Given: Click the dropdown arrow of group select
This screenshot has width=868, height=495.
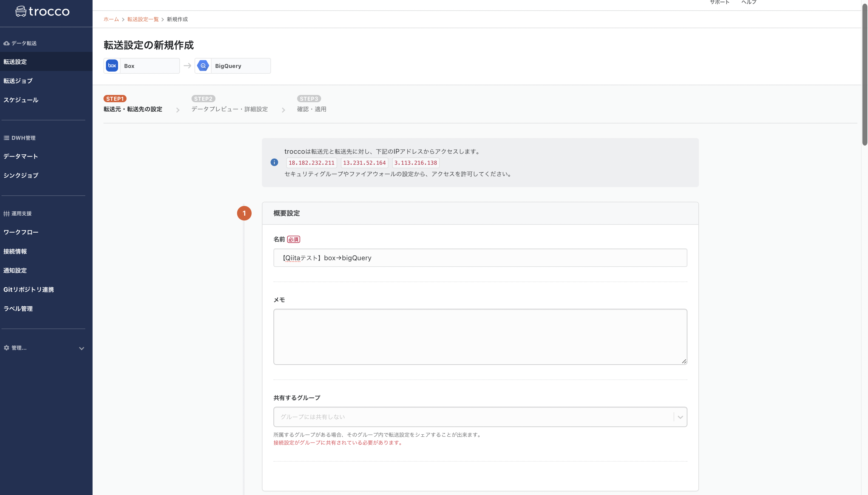Looking at the screenshot, I should tap(680, 417).
